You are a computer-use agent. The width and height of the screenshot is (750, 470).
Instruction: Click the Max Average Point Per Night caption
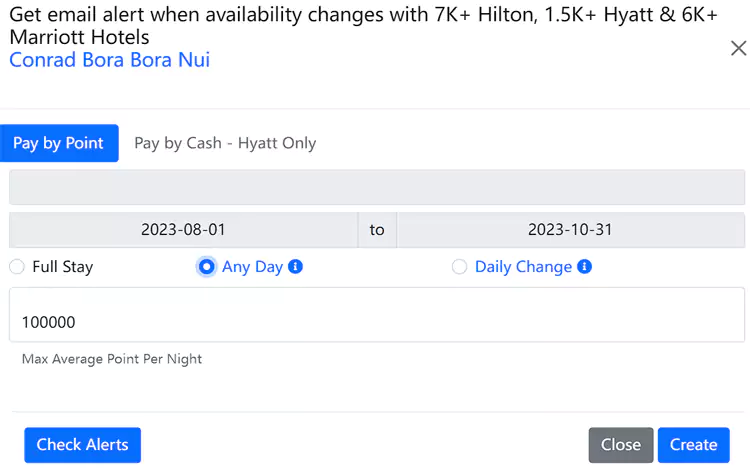point(112,359)
